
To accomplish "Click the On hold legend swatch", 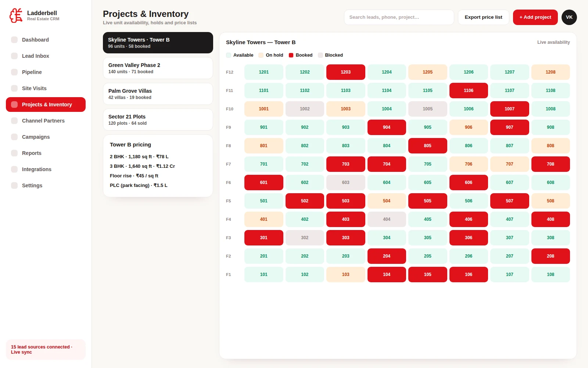I will pos(261,55).
